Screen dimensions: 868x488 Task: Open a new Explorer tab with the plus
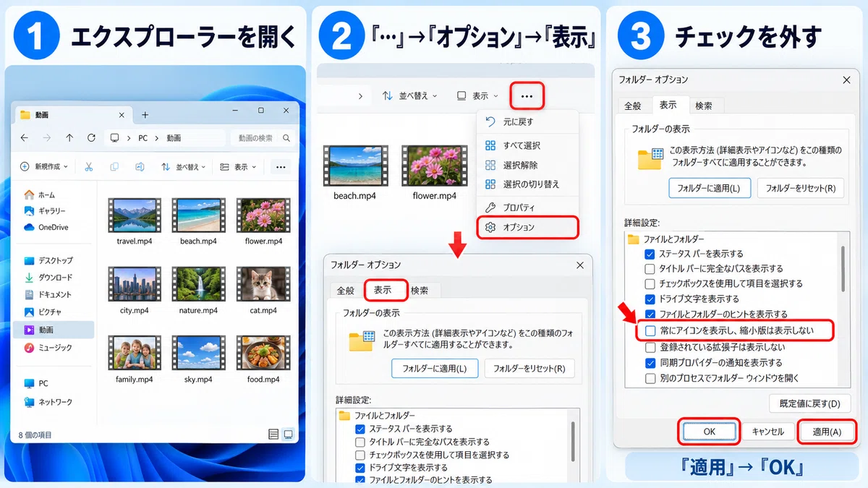pos(145,114)
